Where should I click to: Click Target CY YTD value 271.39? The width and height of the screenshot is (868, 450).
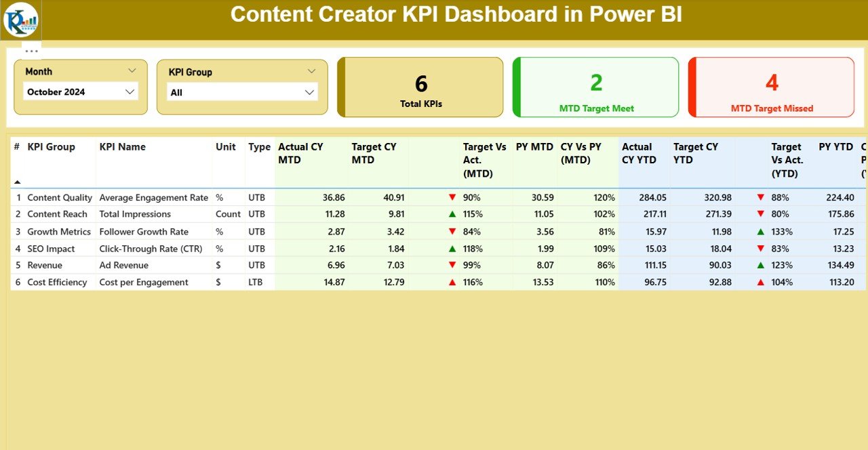pyautogui.click(x=718, y=214)
